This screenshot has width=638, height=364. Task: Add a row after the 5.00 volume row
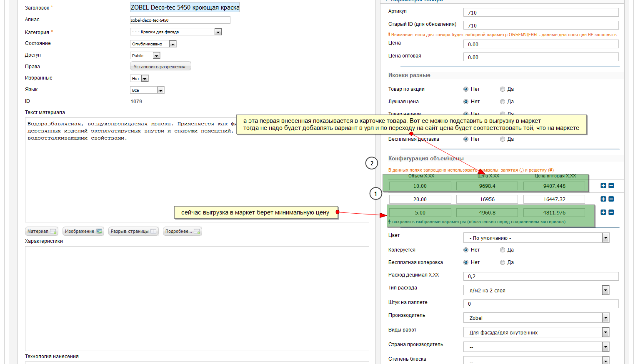click(603, 212)
